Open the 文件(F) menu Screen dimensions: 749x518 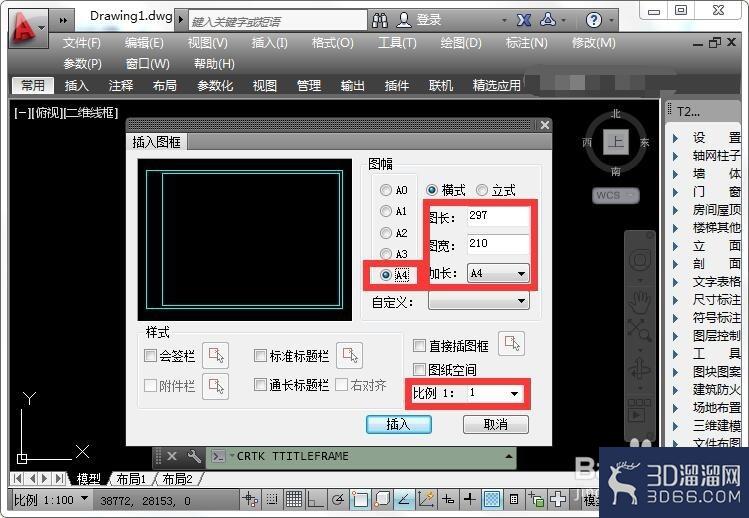coord(82,43)
